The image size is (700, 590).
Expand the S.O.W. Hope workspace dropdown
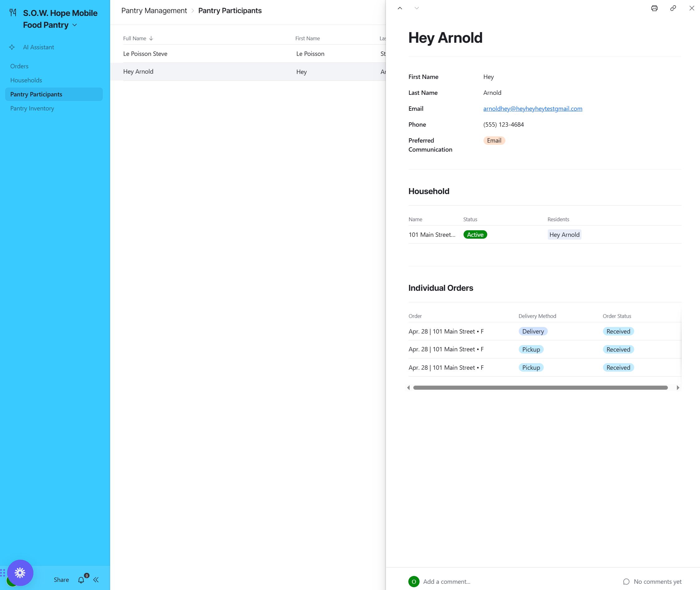click(x=75, y=25)
